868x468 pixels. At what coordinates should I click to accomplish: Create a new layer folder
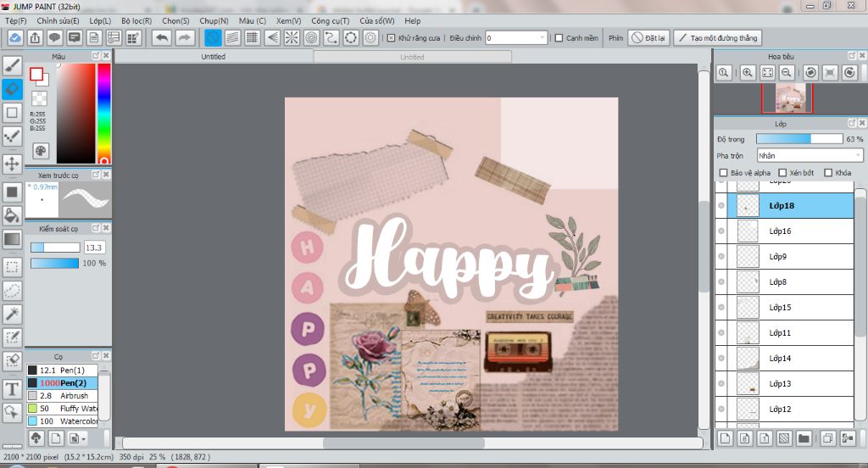point(804,438)
